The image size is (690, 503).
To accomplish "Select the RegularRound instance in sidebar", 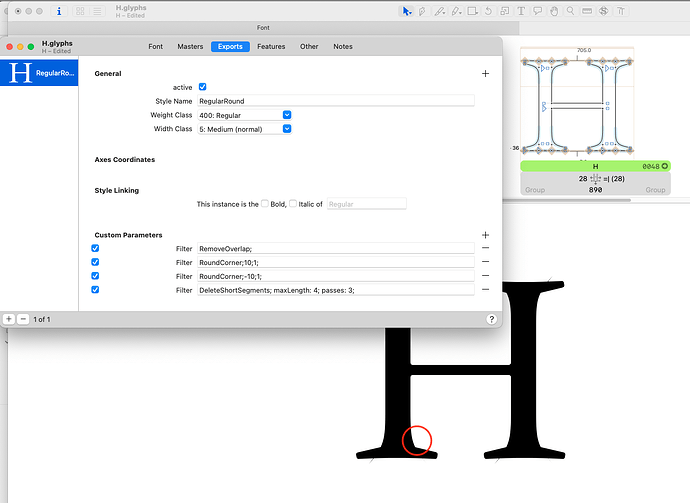I will point(38,73).
